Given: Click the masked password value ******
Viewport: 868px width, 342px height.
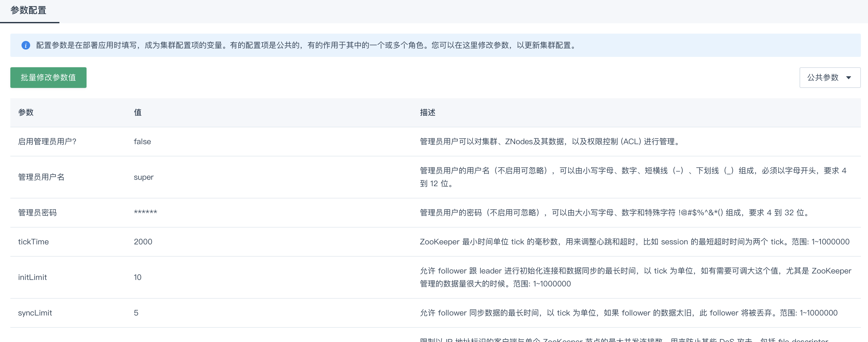Looking at the screenshot, I should (146, 212).
